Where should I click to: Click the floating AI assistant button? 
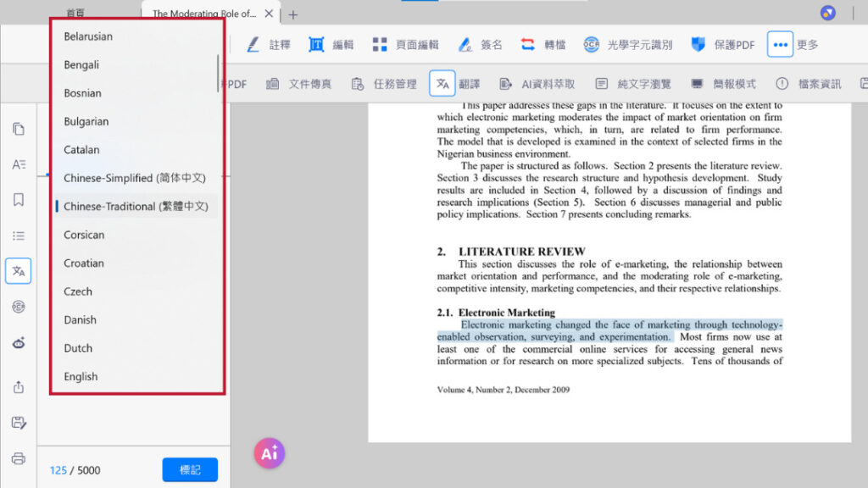270,453
